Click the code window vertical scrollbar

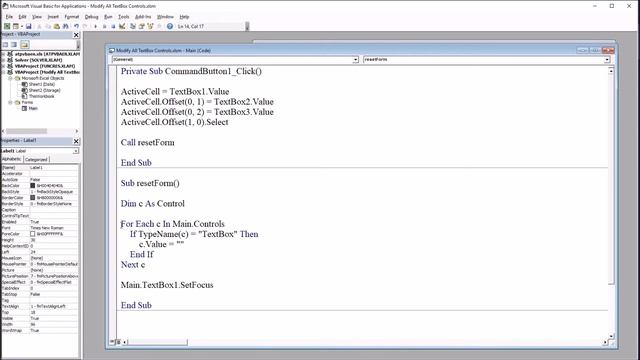pos(611,203)
